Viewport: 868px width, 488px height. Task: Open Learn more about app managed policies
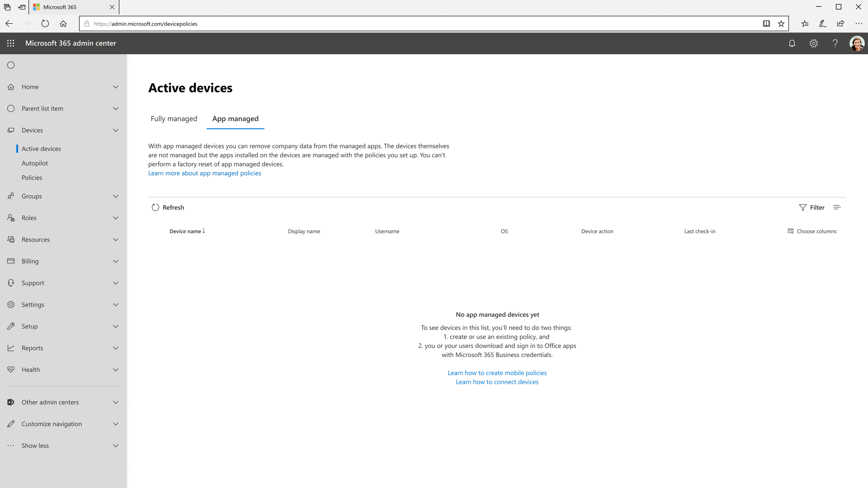coord(204,173)
